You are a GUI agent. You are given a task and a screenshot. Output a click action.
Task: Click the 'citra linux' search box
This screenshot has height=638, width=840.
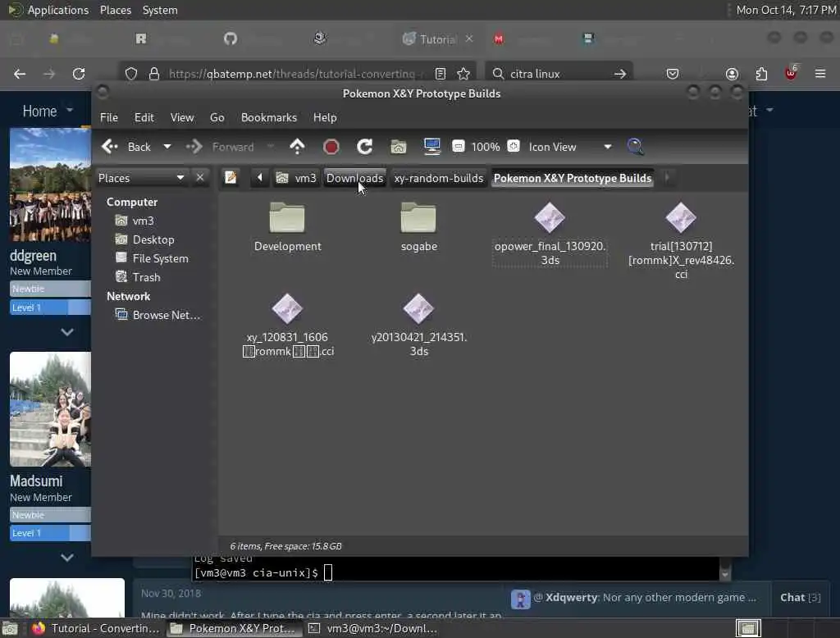click(x=557, y=74)
